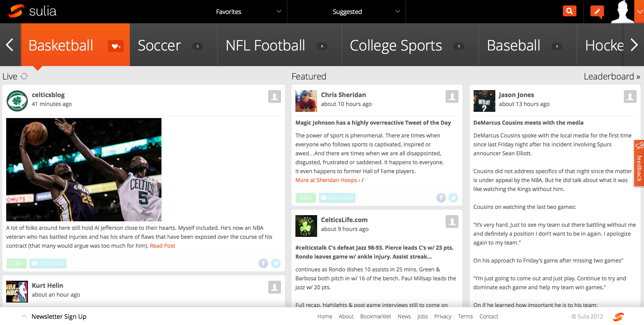Click follow icon beside Kurt Helin
The image size is (644, 325).
(274, 287)
